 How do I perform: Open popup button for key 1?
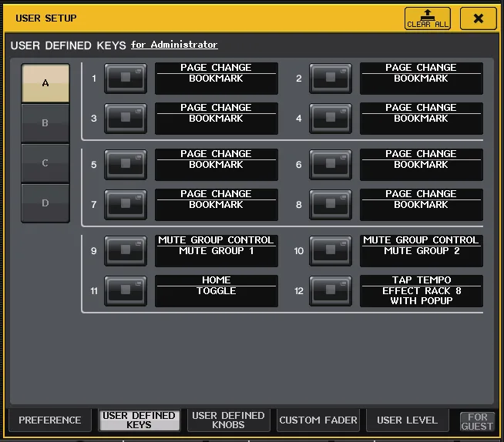126,79
